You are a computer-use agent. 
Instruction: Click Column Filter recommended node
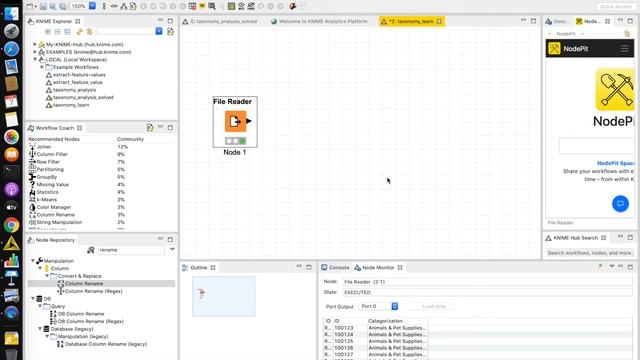pyautogui.click(x=52, y=154)
